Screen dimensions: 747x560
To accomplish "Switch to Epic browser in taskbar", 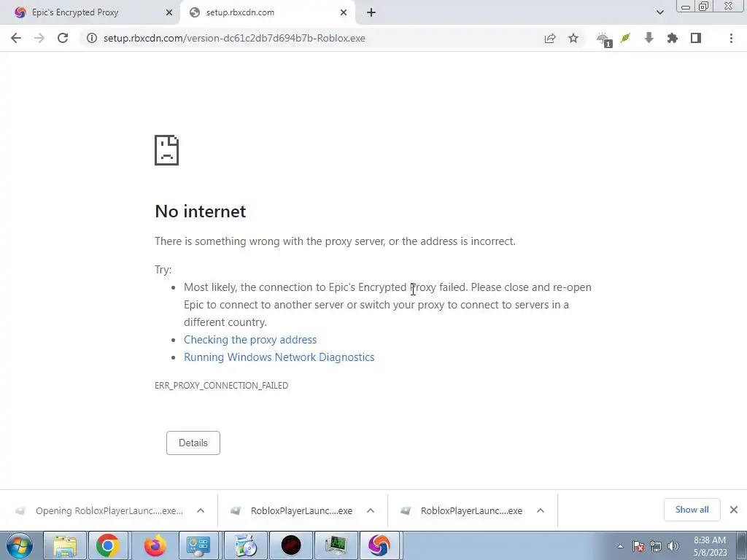I will click(379, 545).
